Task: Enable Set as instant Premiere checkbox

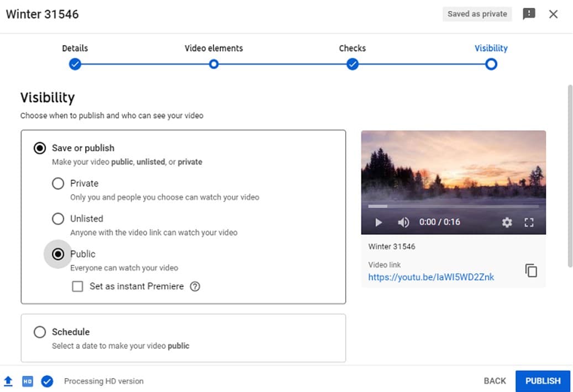Action: tap(78, 287)
